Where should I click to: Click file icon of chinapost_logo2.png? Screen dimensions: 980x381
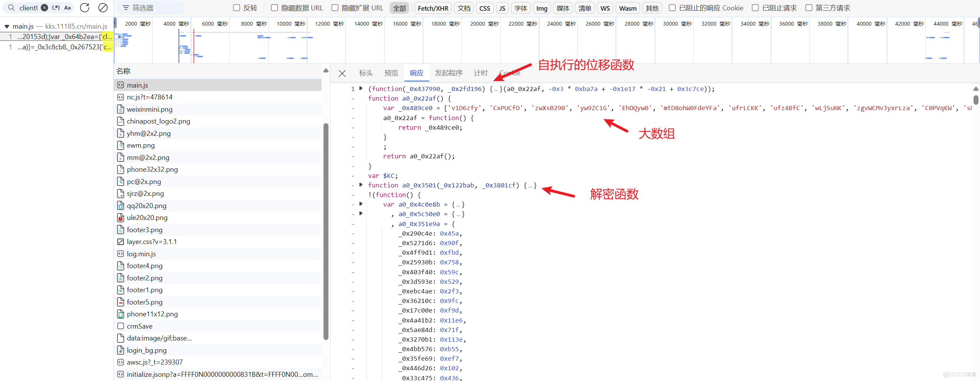pos(121,121)
